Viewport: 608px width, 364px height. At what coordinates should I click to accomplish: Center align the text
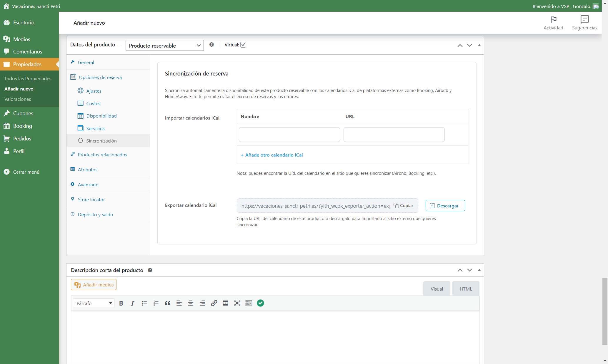[x=191, y=303]
